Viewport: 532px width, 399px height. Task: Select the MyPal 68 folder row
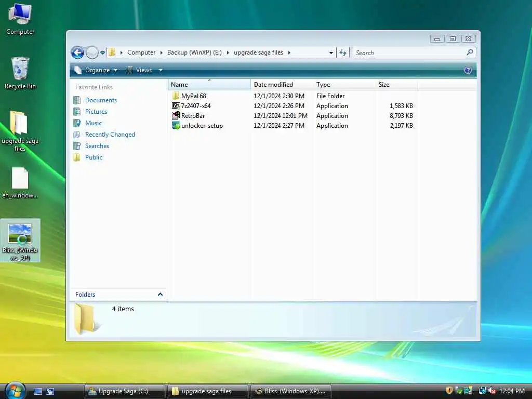[292, 96]
